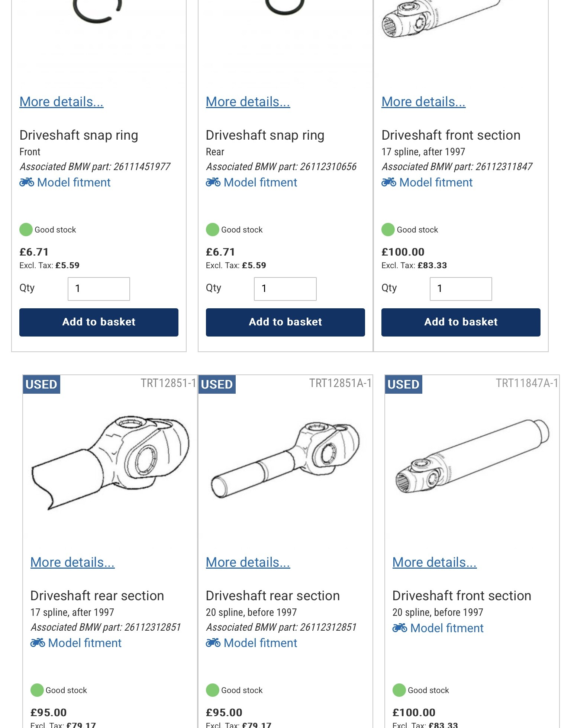Focus quantity field for Front snap ring
This screenshot has height=728, width=571.
(x=99, y=289)
